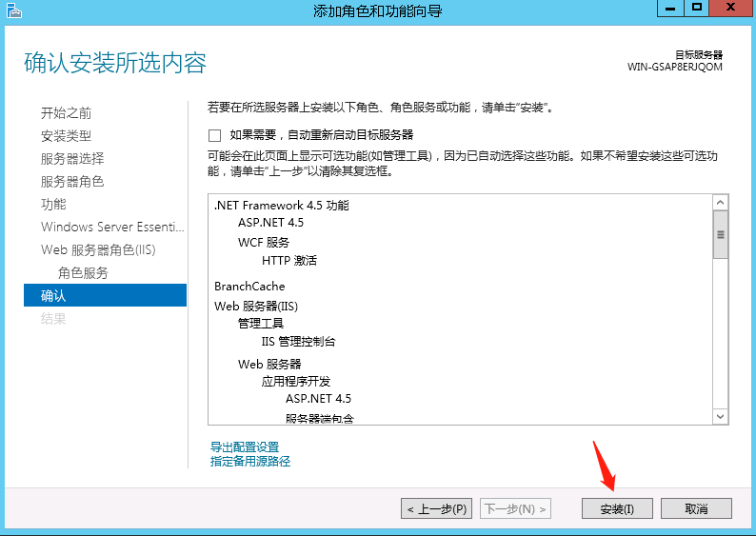Select 服务器角色 step in sidebar
The height and width of the screenshot is (536, 756).
point(72,182)
